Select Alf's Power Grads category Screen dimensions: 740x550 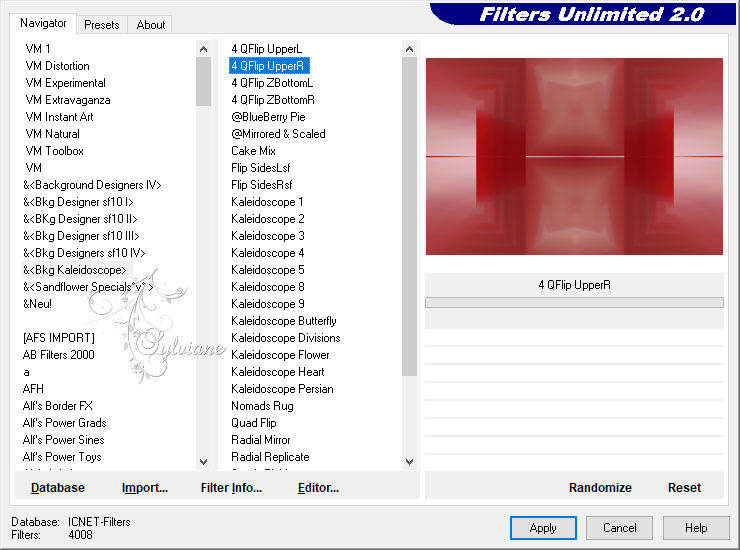coord(64,423)
